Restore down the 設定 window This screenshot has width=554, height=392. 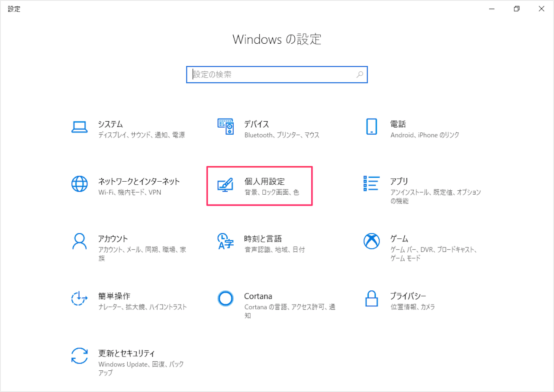point(516,9)
